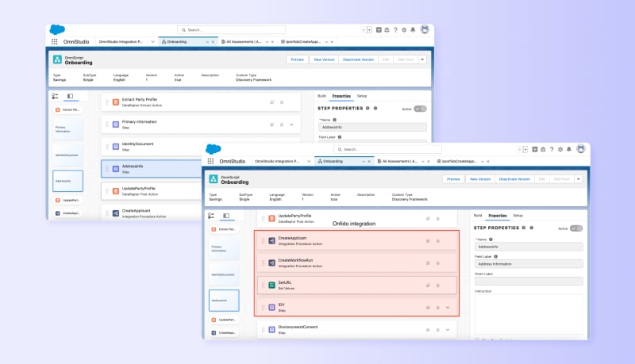
Task: Toggle the Active switch in back window
Action: click(x=421, y=109)
